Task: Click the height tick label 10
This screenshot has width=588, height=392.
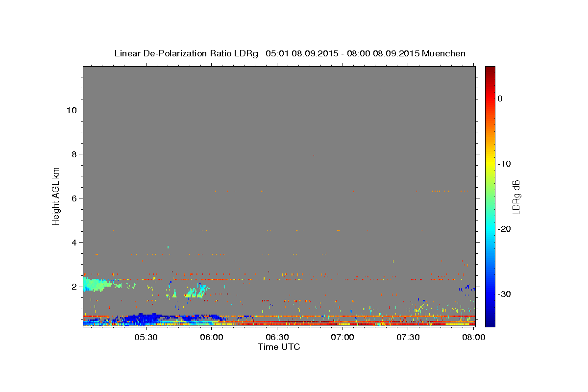Action: tap(71, 110)
